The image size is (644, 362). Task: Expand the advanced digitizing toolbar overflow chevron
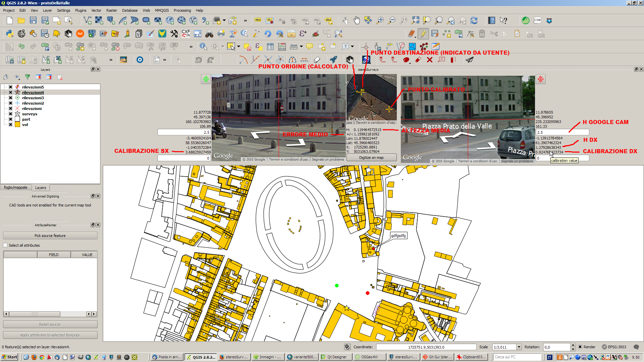click(x=191, y=47)
